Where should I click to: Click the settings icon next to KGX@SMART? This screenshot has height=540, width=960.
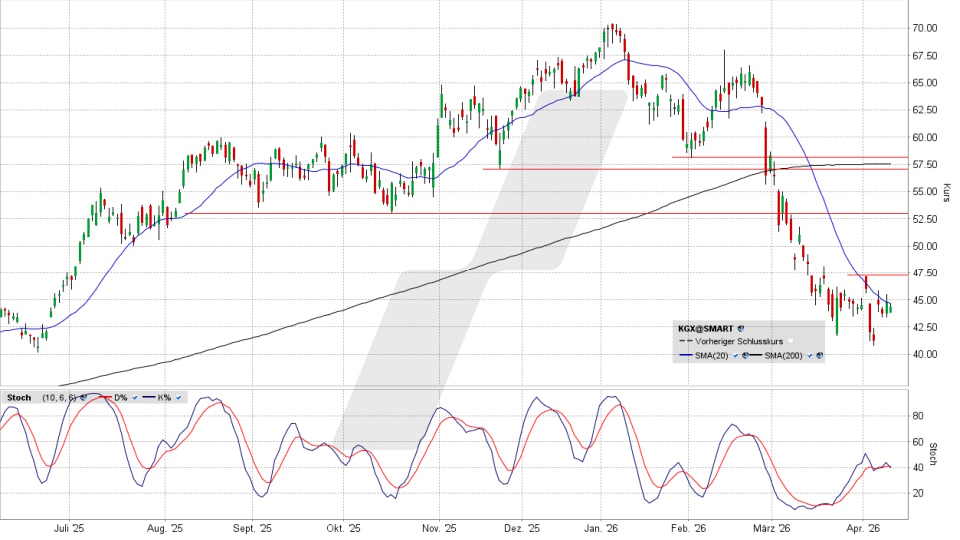point(741,328)
